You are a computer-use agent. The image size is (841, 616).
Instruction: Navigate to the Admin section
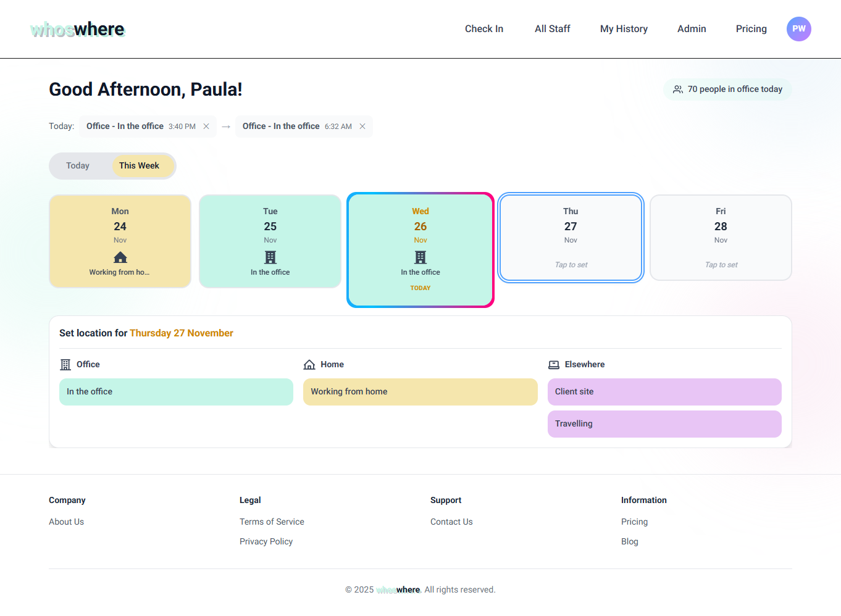point(692,28)
